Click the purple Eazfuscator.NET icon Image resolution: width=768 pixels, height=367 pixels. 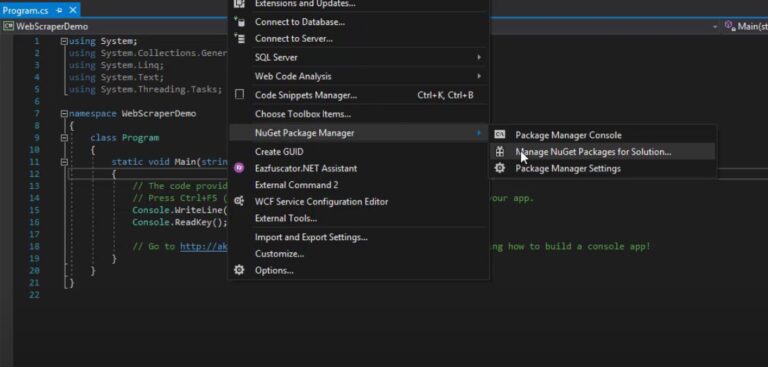pos(239,168)
